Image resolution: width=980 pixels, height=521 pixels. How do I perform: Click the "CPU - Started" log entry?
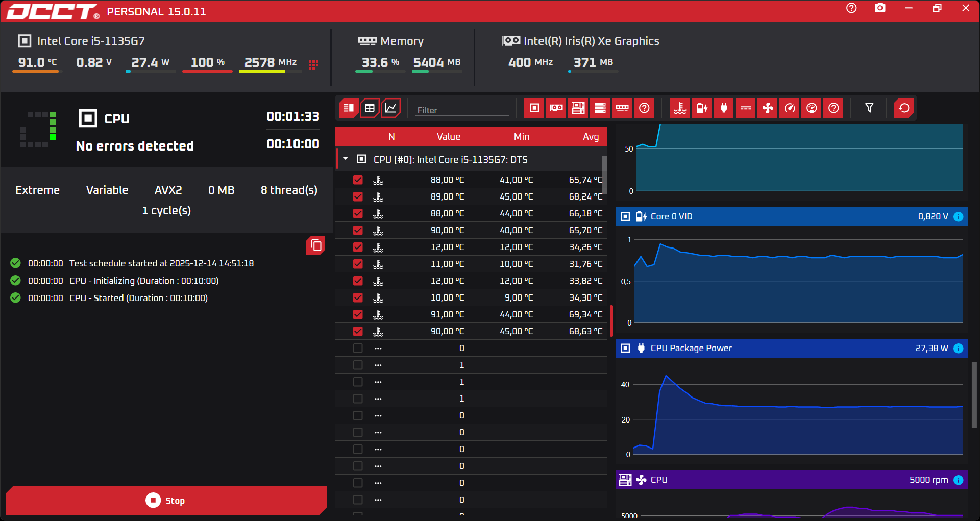click(138, 298)
